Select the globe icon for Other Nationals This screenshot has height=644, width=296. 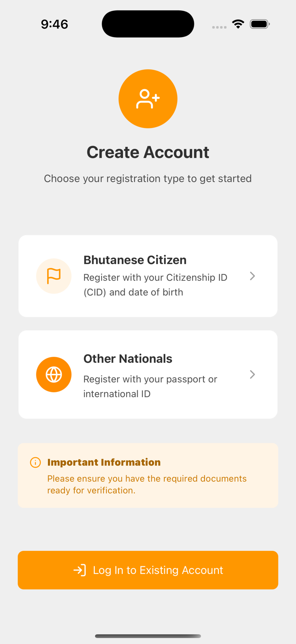click(x=54, y=374)
